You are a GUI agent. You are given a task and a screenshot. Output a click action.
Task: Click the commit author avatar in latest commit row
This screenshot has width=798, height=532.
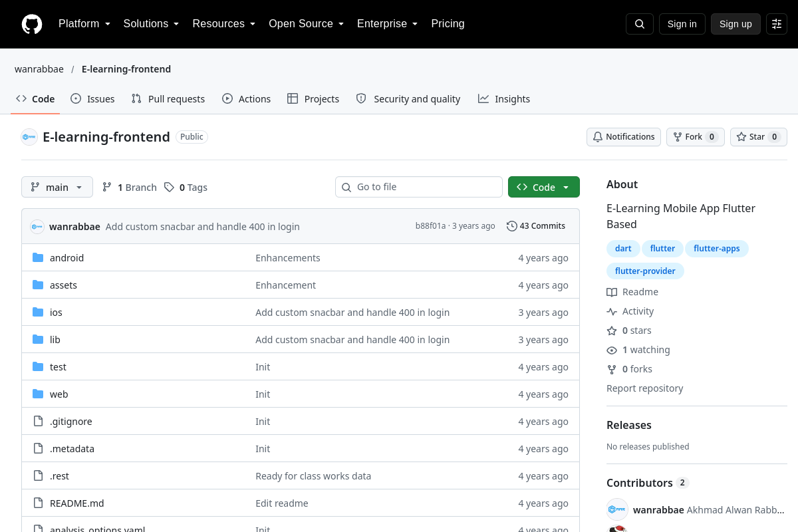37,226
